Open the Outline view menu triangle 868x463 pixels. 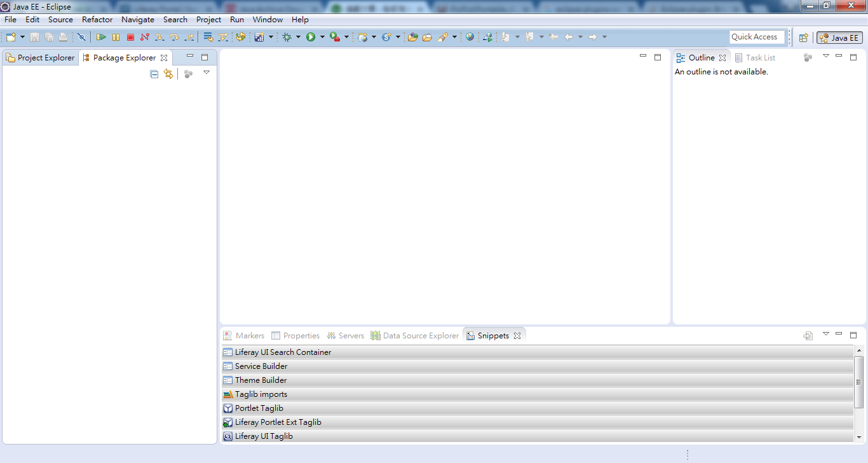coord(826,56)
